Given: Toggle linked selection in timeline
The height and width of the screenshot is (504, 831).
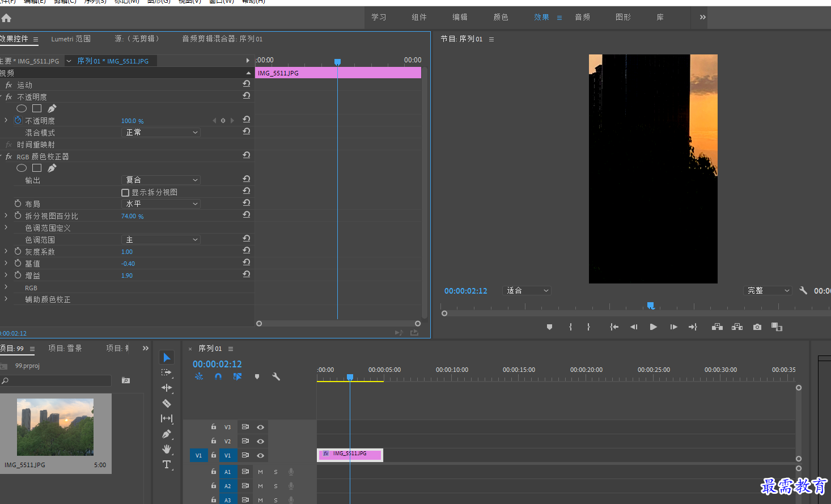Looking at the screenshot, I should coord(238,376).
